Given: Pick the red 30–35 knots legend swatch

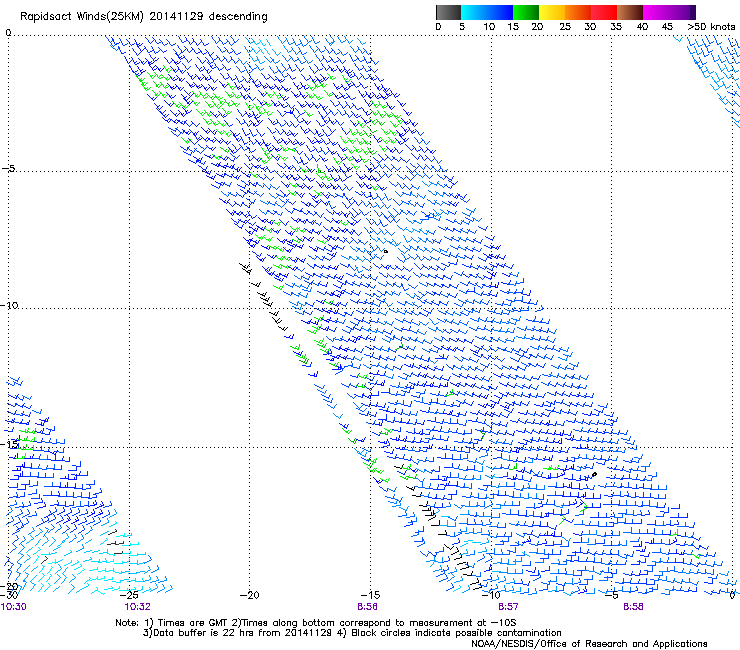Looking at the screenshot, I should pyautogui.click(x=604, y=12).
